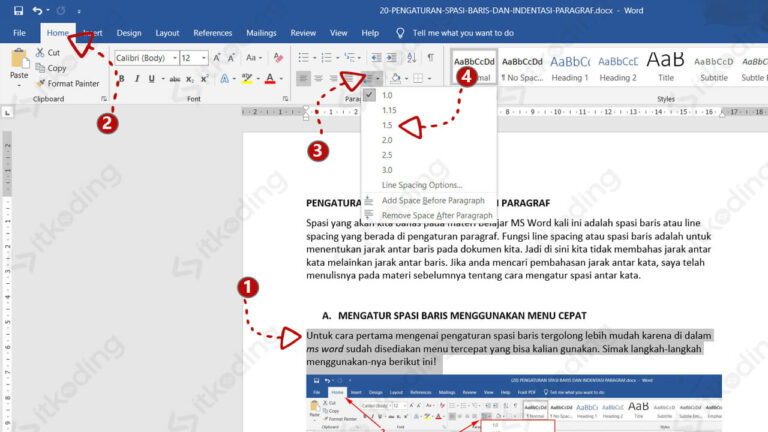The width and height of the screenshot is (768, 432).
Task: Open the font color dropdown arrow
Action: [281, 78]
